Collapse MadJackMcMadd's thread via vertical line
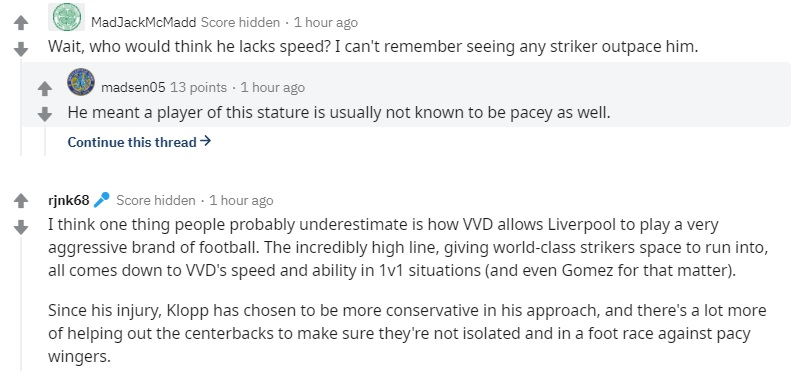Screen dimensions: 799x388 (21, 107)
